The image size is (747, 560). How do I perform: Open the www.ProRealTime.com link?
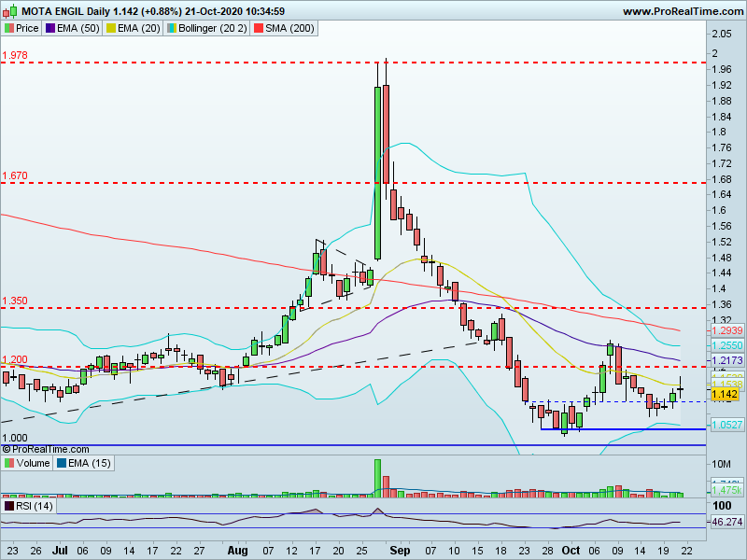[x=683, y=11]
